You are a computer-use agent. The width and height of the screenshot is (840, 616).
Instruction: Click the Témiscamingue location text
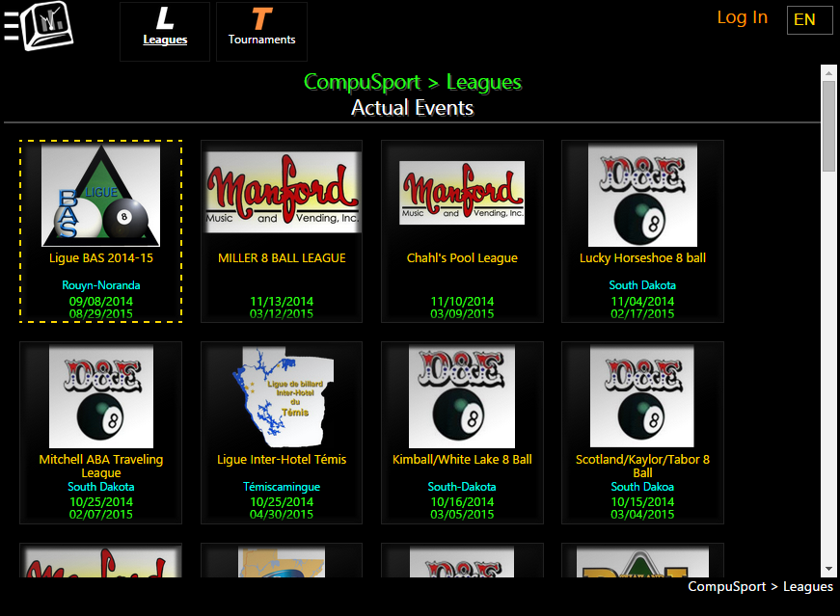click(282, 487)
